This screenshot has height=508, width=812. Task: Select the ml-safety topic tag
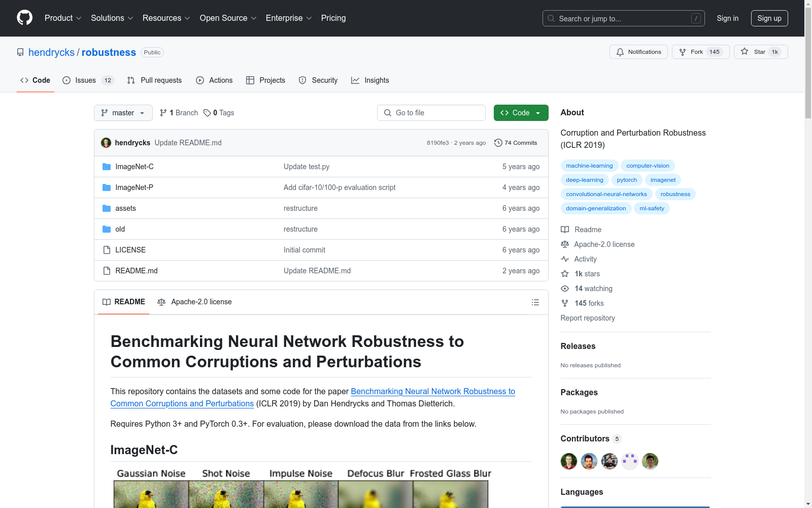[x=652, y=208]
